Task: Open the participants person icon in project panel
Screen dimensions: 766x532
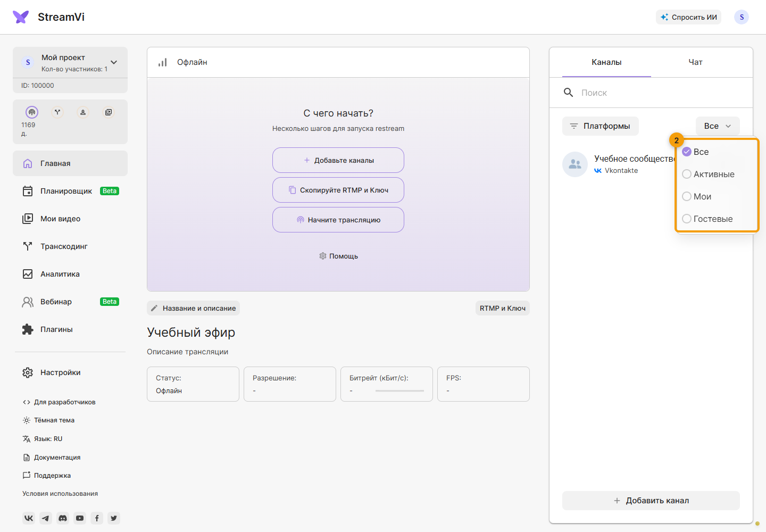Action: pyautogui.click(x=83, y=112)
